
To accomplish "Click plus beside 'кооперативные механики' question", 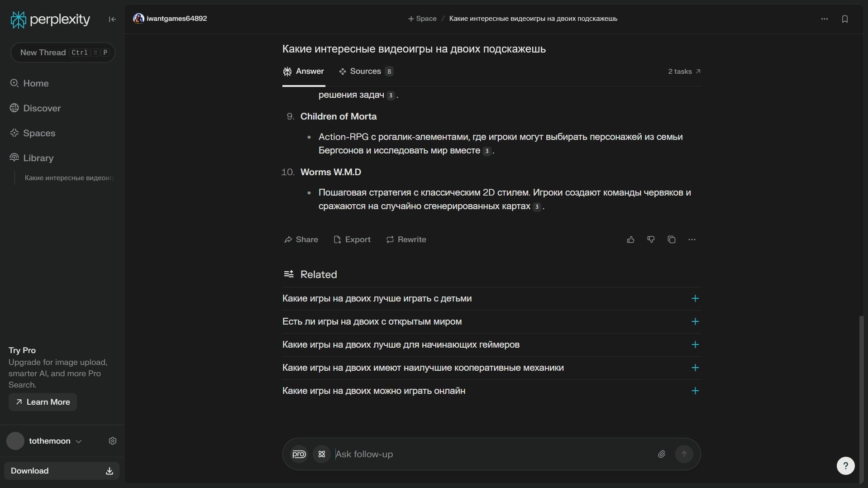I will pos(695,368).
